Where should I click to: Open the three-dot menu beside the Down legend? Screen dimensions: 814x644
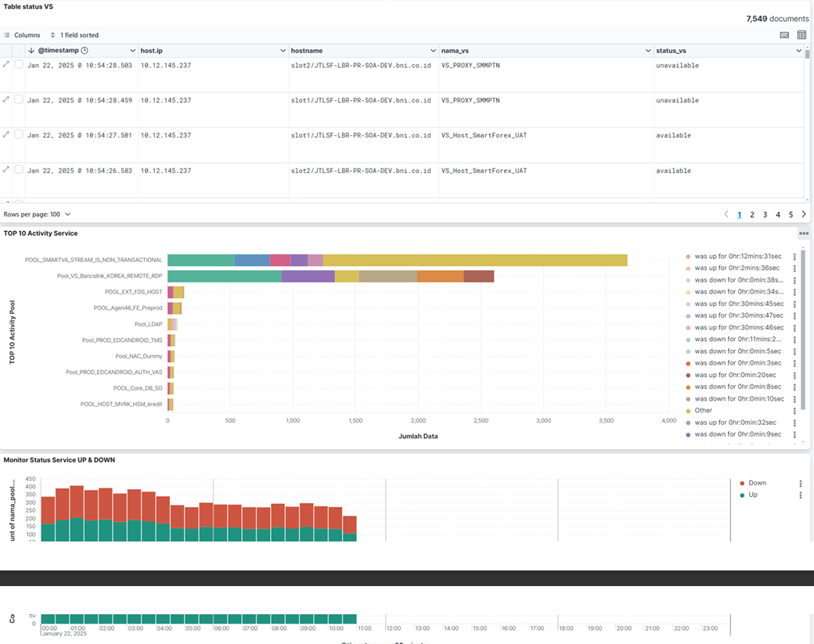[801, 484]
